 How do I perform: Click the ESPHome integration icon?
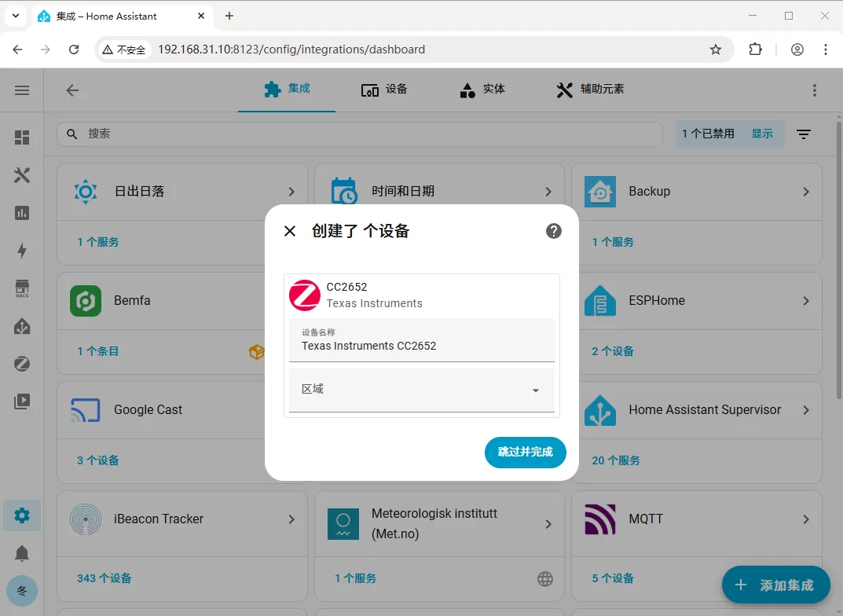[x=600, y=300]
